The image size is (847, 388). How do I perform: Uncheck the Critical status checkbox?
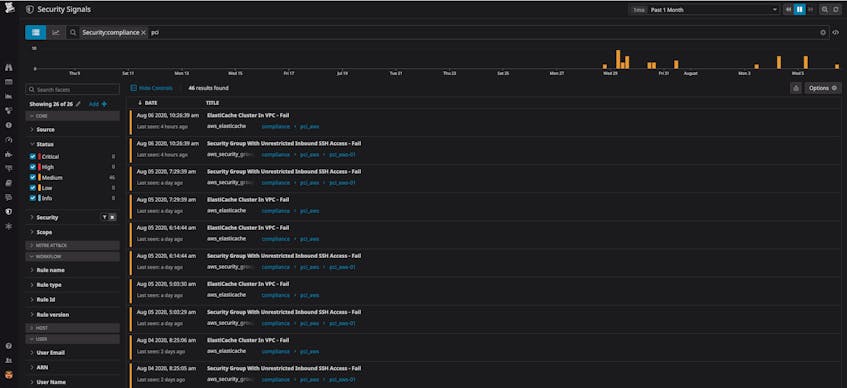point(33,156)
